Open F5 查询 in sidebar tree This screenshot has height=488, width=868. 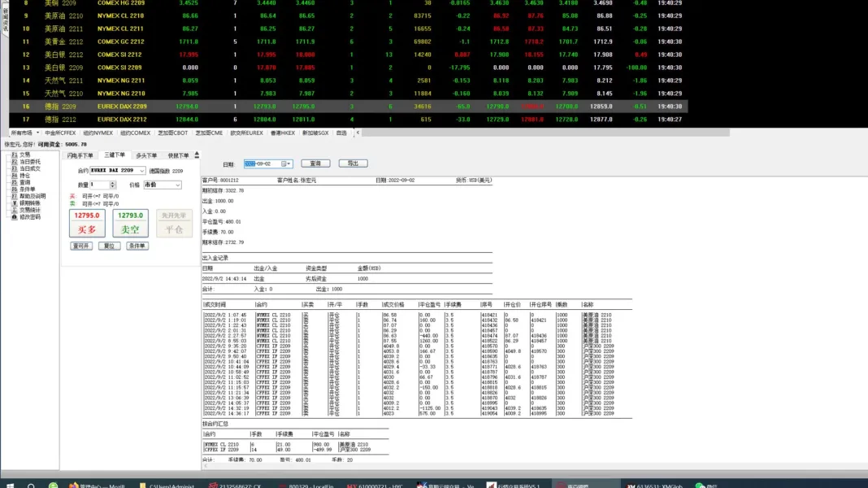click(x=22, y=182)
